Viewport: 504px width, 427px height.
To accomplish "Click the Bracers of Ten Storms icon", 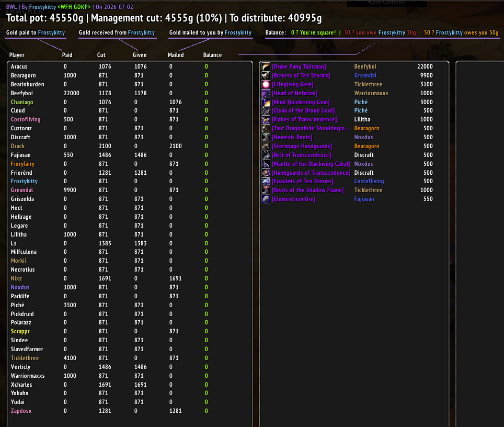I will click(x=266, y=76).
